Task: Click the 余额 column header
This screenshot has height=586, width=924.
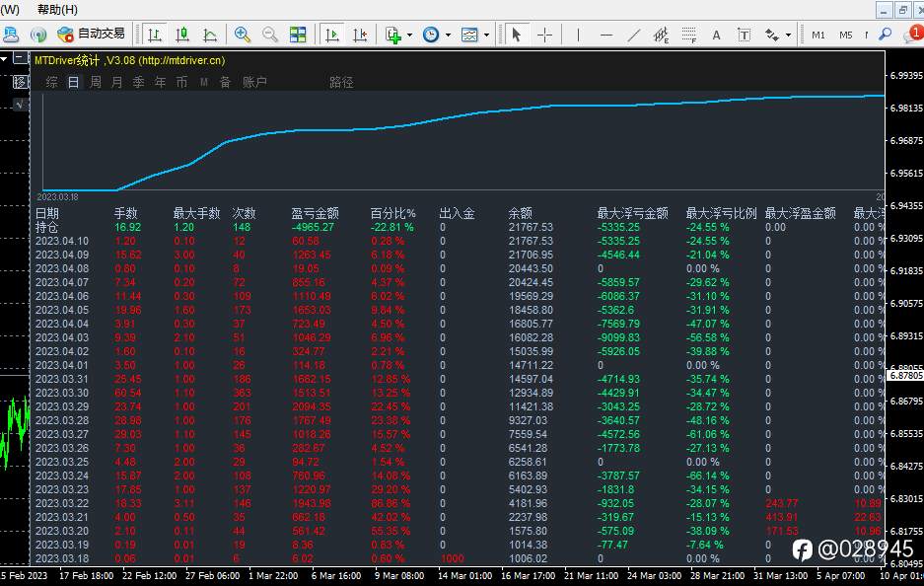Action: [x=520, y=213]
